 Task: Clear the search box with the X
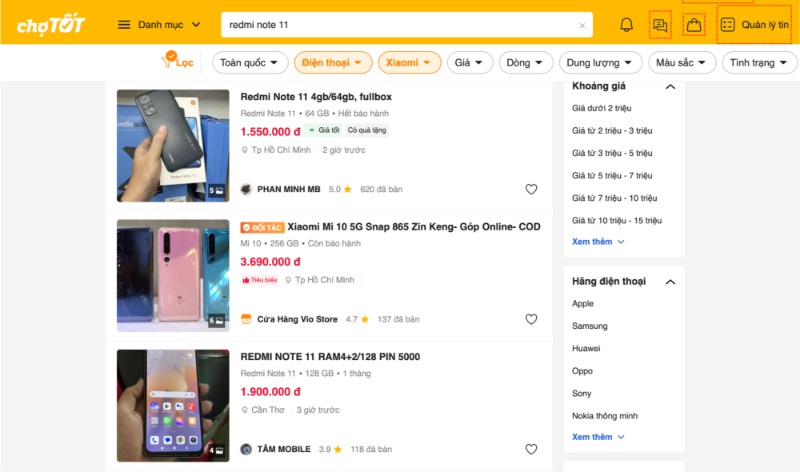pyautogui.click(x=582, y=25)
